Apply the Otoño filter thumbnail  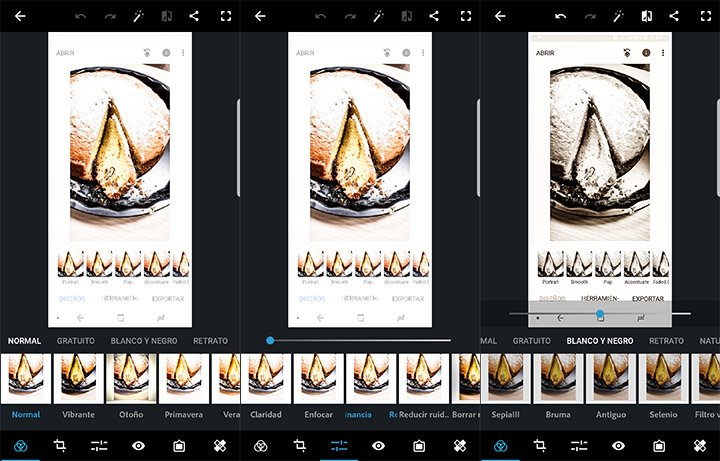click(x=131, y=378)
